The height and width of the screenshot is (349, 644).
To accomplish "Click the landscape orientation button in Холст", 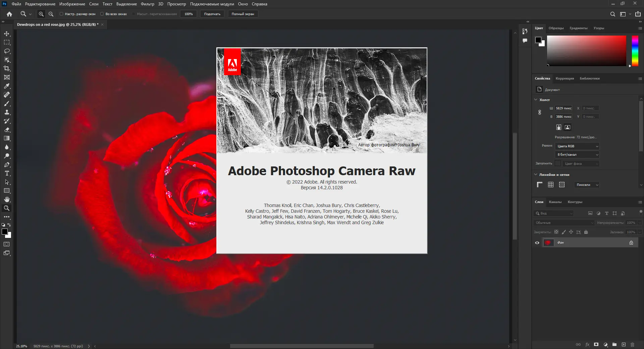I will point(568,127).
